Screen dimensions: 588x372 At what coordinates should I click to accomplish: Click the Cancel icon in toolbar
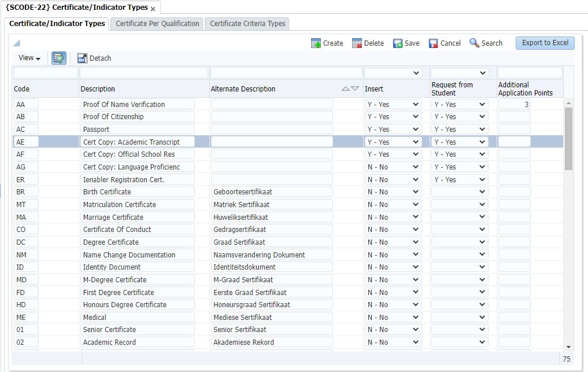coord(434,43)
